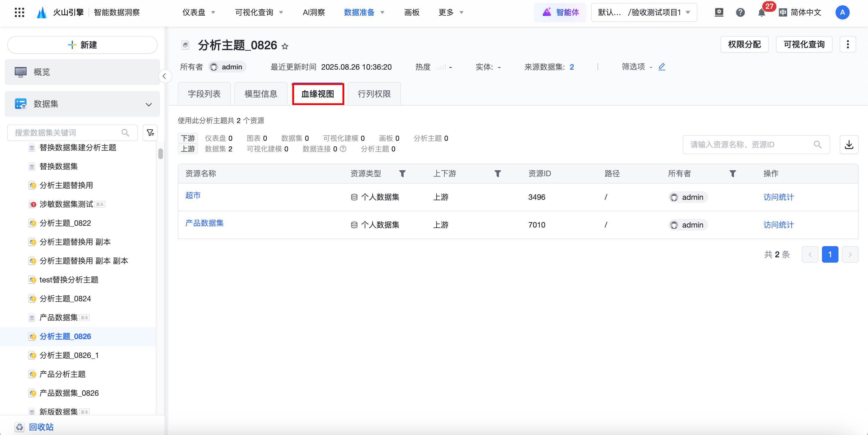The image size is (868, 435).
Task: Open the dataset list filter icon
Action: pyautogui.click(x=150, y=133)
